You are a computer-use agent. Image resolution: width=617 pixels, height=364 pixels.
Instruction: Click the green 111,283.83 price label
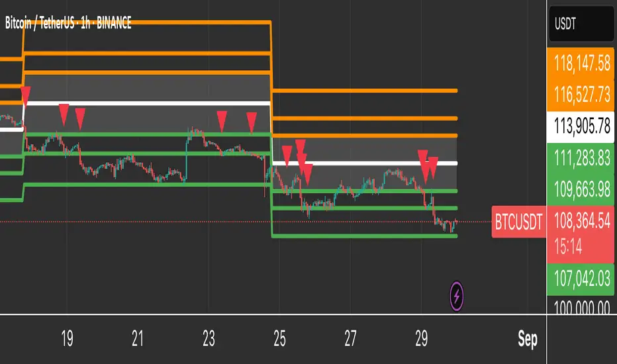pos(581,159)
